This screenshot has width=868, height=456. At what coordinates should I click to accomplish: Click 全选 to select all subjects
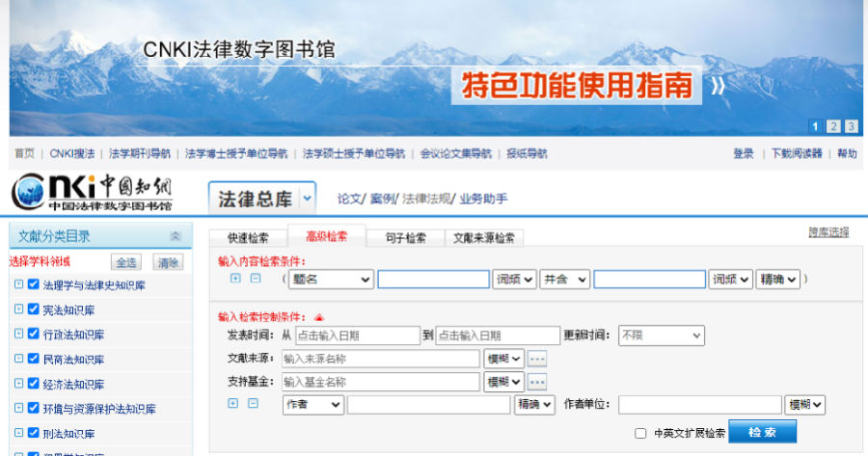126,262
